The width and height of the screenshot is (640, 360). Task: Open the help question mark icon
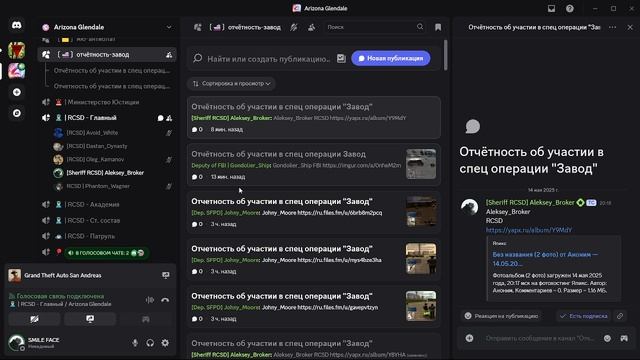[x=570, y=9]
